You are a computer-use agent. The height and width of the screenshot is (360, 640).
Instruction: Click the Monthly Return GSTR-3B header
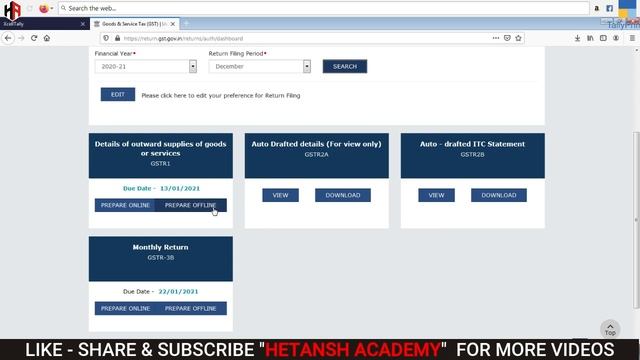(x=161, y=259)
